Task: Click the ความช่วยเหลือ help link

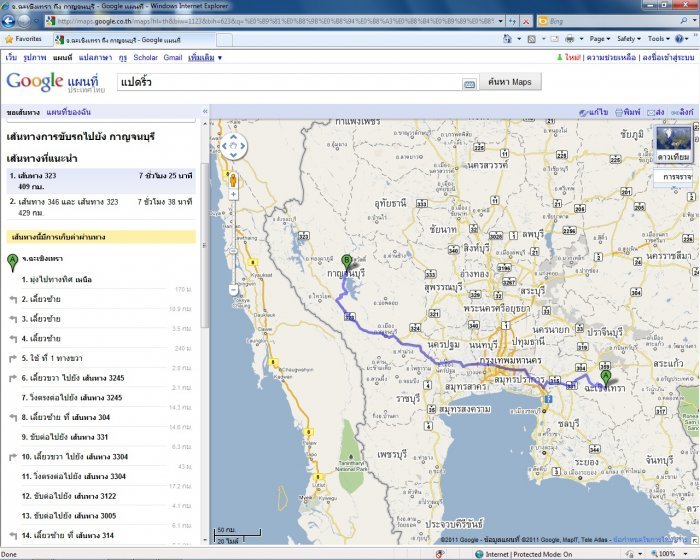Action: pos(611,58)
